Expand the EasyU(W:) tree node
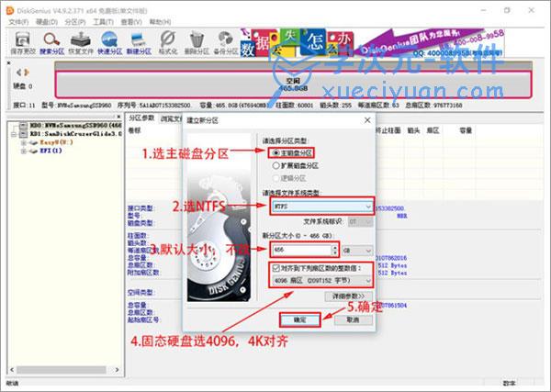551x392 pixels. click(x=24, y=142)
